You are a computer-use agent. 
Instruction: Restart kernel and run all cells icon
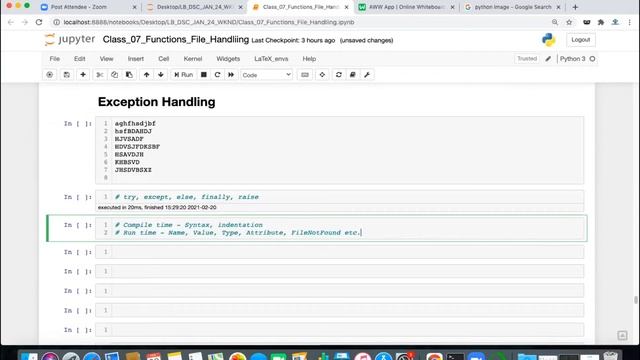[x=231, y=75]
